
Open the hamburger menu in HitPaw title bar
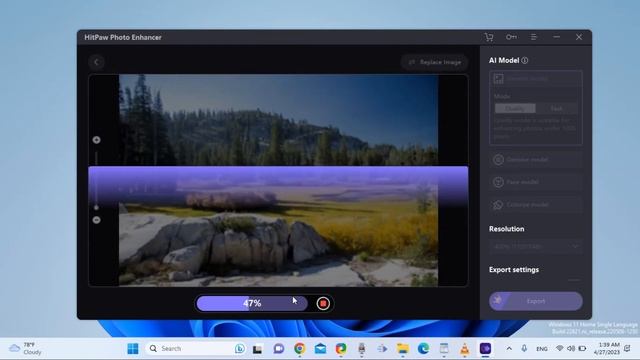click(x=533, y=37)
